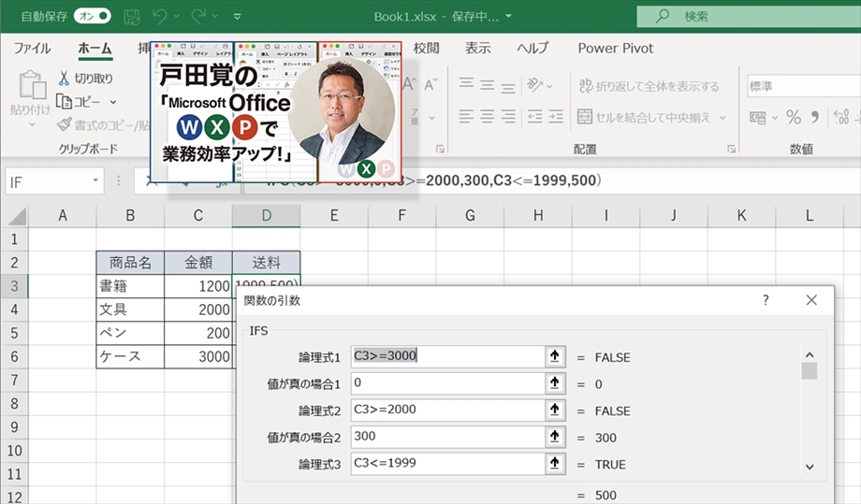Screen dimensions: 861x504
Task: Open the ファイル tab
Action: pos(32,49)
